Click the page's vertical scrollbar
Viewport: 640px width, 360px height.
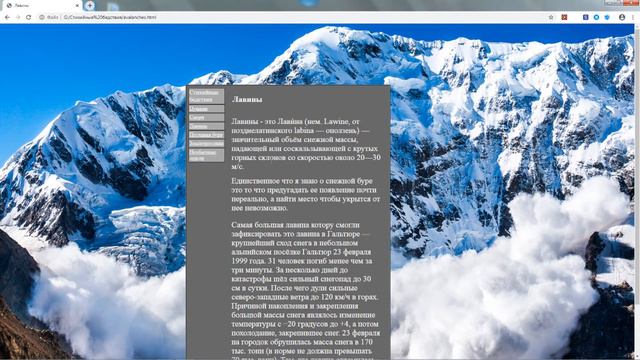click(x=637, y=192)
